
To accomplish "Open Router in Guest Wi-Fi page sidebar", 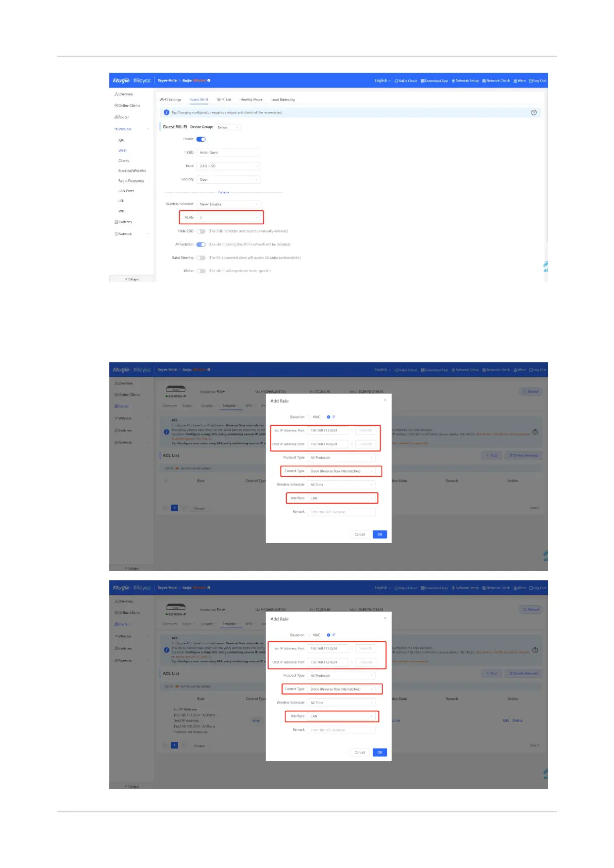I will pyautogui.click(x=122, y=117).
